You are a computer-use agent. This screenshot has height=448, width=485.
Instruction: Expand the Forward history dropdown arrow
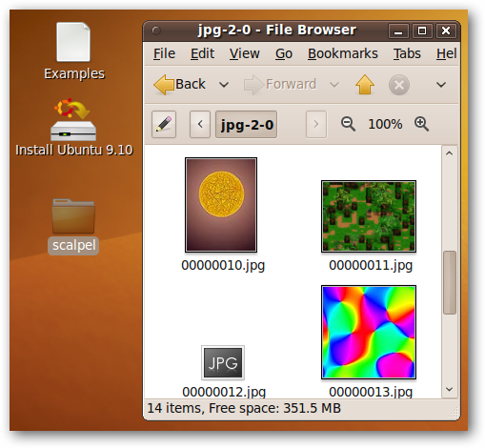pyautogui.click(x=334, y=85)
